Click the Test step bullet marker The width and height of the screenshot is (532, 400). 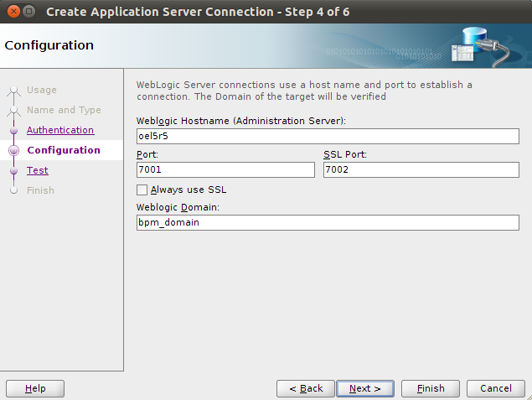[x=14, y=170]
